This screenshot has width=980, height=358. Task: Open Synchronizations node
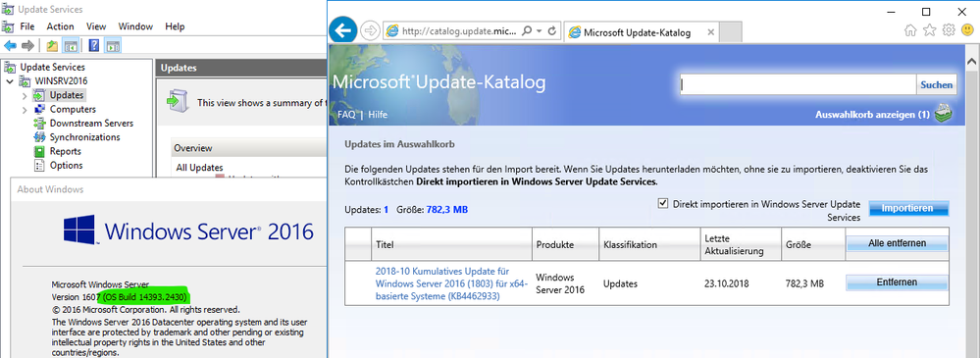tap(85, 137)
